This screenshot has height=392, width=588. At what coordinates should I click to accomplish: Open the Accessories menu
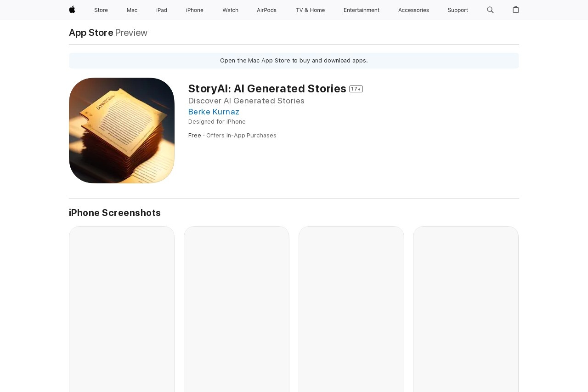[413, 10]
